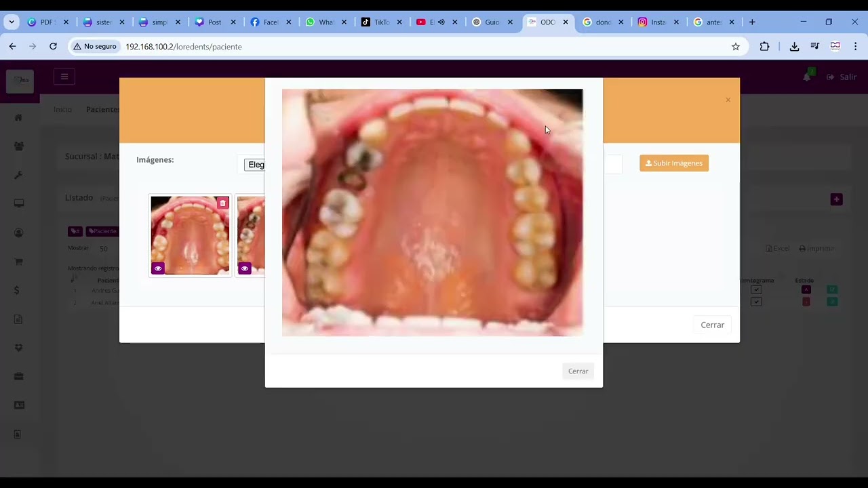Open the Chrome three-dot menu

(856, 47)
